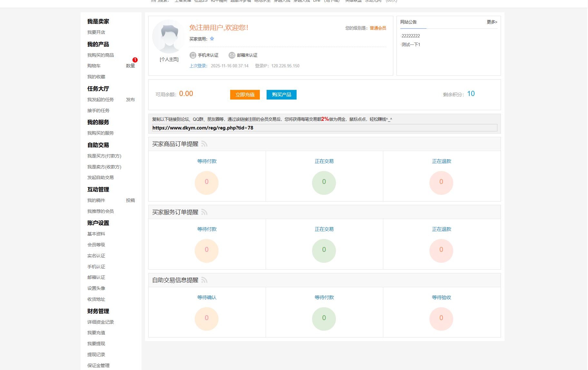Open announcement titled 测试一下1

point(411,45)
